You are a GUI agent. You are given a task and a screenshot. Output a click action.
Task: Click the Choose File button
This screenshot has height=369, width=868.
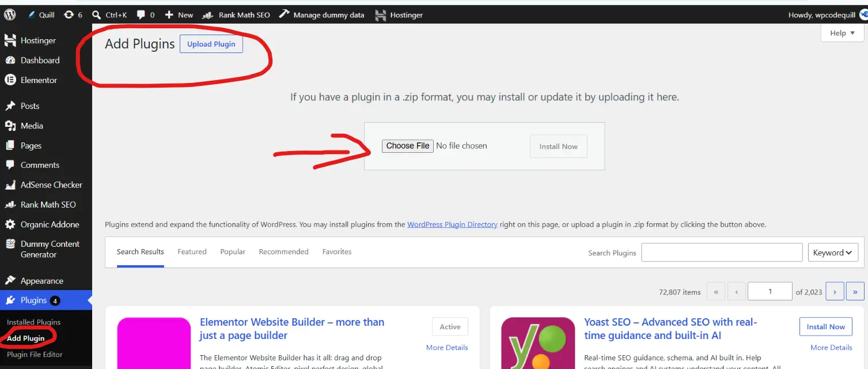tap(408, 146)
